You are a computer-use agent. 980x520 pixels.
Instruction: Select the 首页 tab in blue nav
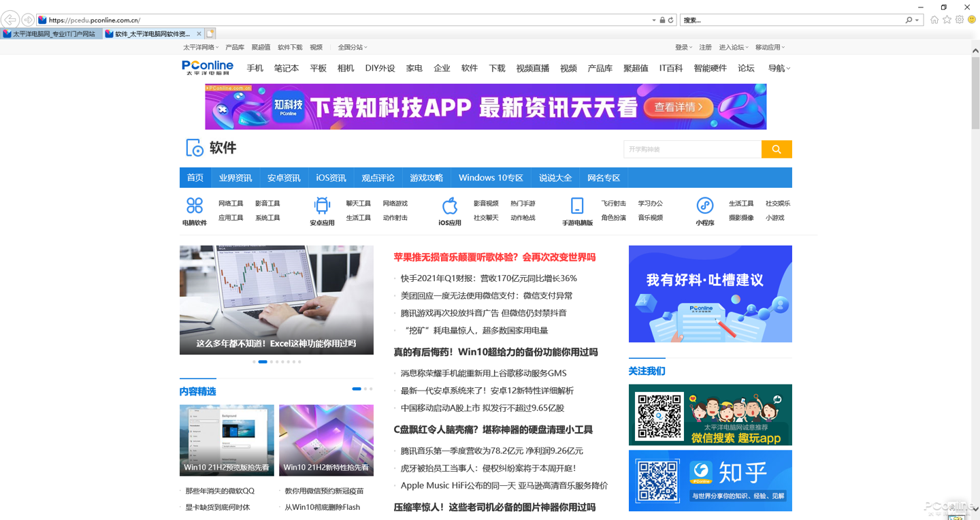point(195,178)
